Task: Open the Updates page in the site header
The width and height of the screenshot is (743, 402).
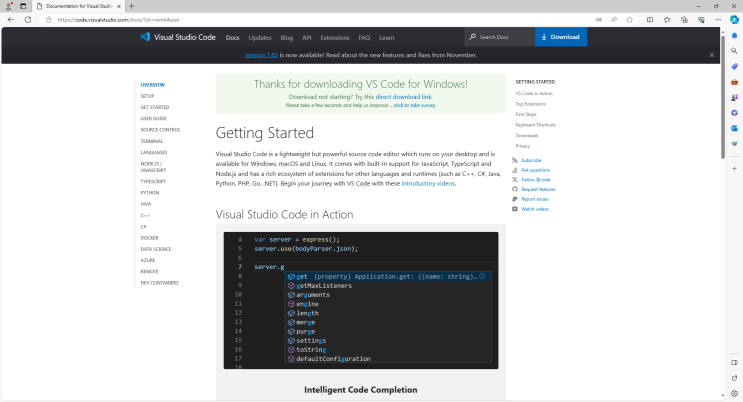Action: click(260, 37)
